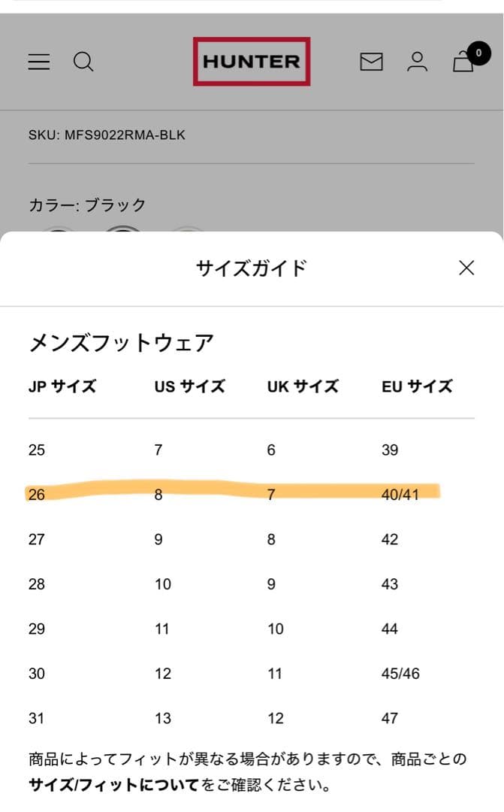Image resolution: width=504 pixels, height=812 pixels.
Task: Go to homepage via HUNTER logo
Action: 251,62
